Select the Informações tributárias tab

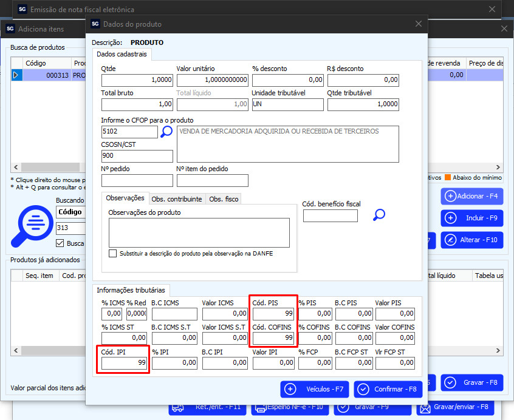click(131, 290)
